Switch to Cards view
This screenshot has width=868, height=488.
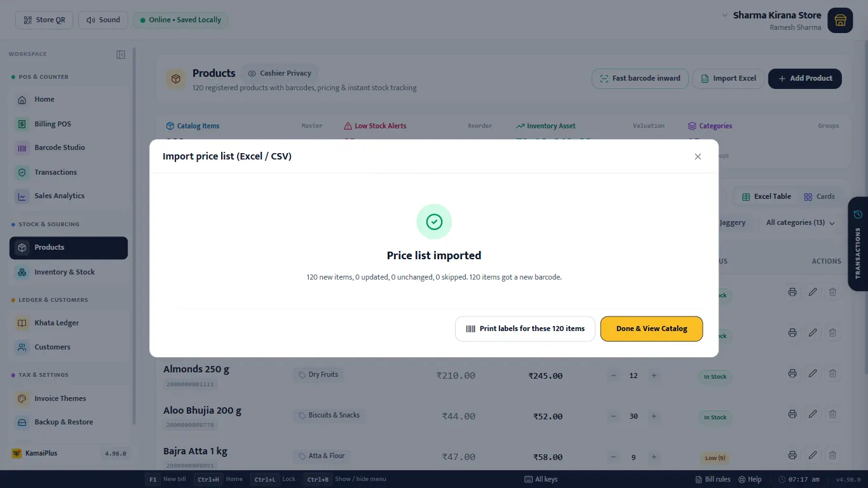[820, 197]
